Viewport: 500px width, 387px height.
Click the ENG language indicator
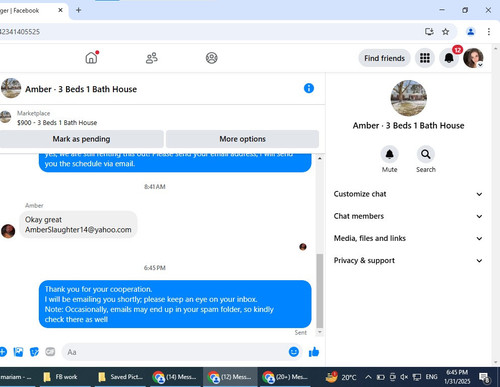click(431, 377)
